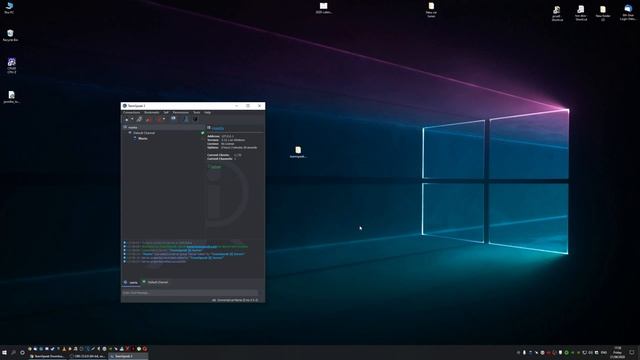Click the last black toolbar icon
640x360 pixels.
(195, 119)
